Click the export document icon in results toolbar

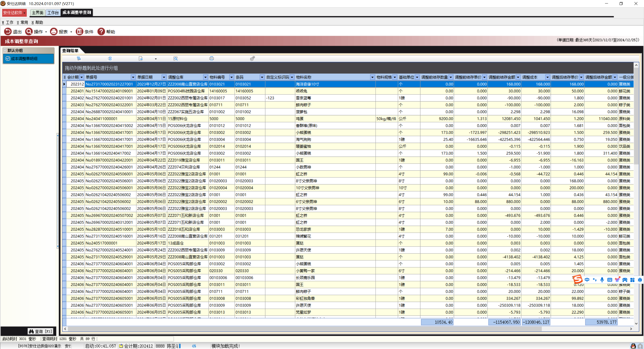click(141, 59)
